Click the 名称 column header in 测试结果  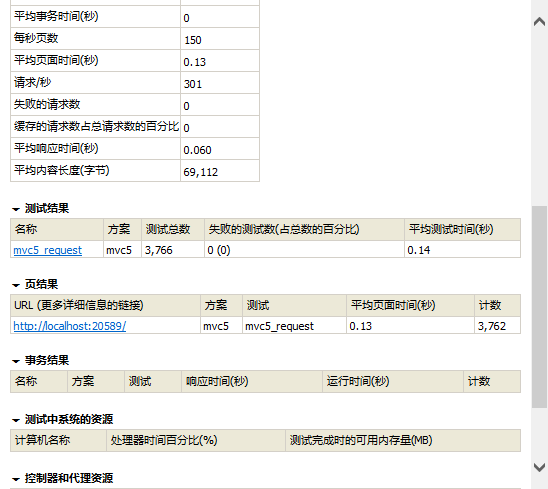pos(57,229)
